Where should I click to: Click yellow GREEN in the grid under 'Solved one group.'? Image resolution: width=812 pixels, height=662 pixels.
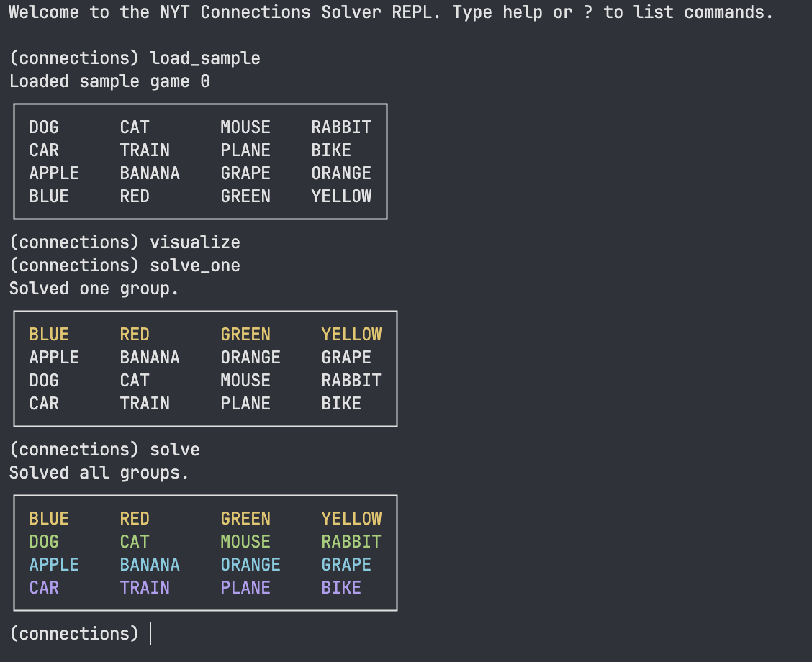245,335
